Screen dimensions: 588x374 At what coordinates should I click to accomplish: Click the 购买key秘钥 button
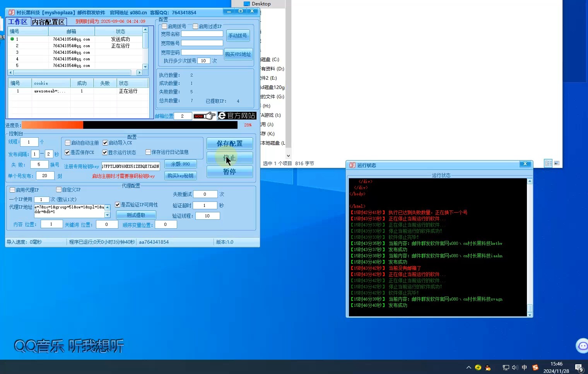180,176
